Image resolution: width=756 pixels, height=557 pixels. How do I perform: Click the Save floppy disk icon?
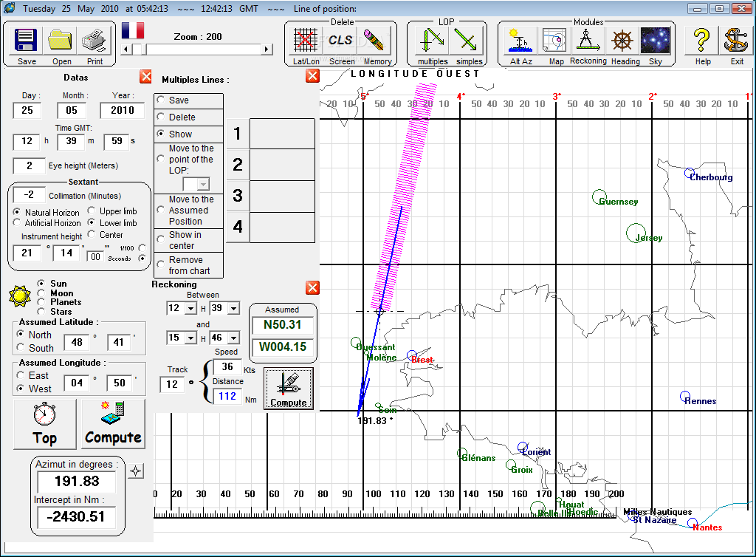click(x=26, y=41)
